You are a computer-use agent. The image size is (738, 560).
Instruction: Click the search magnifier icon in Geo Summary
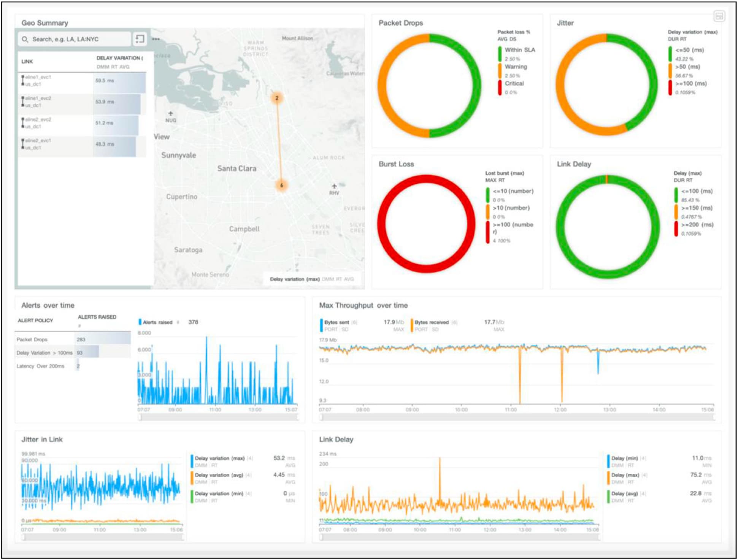pos(25,39)
